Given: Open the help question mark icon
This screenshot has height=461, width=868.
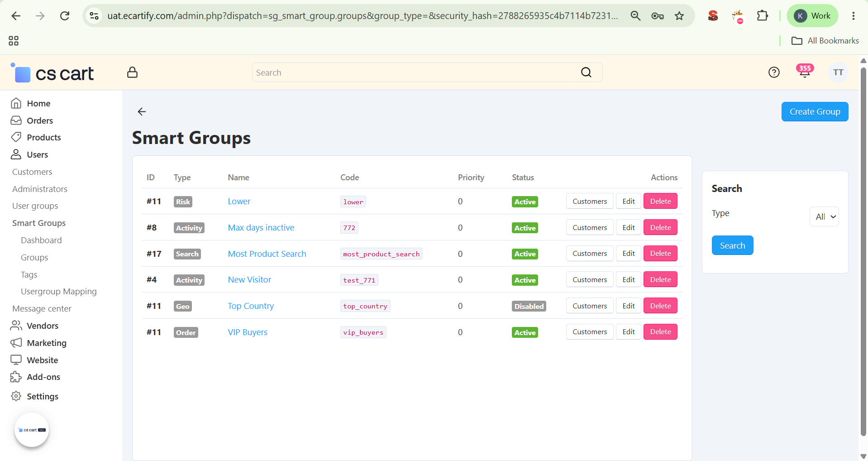Looking at the screenshot, I should (774, 72).
